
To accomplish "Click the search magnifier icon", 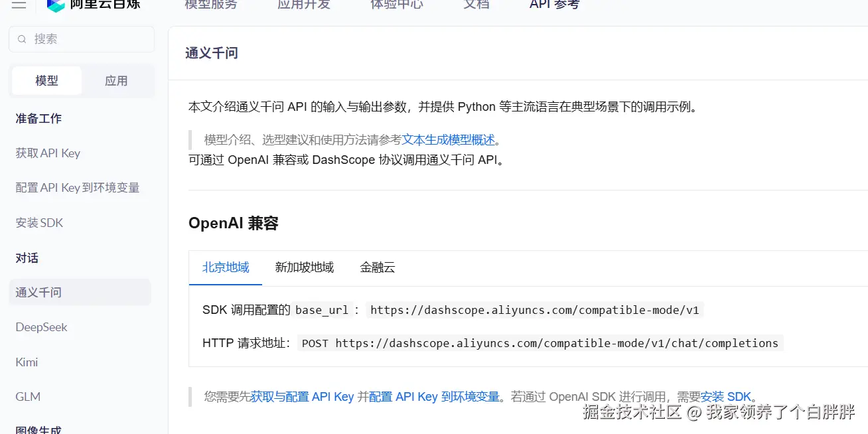I will (x=23, y=39).
